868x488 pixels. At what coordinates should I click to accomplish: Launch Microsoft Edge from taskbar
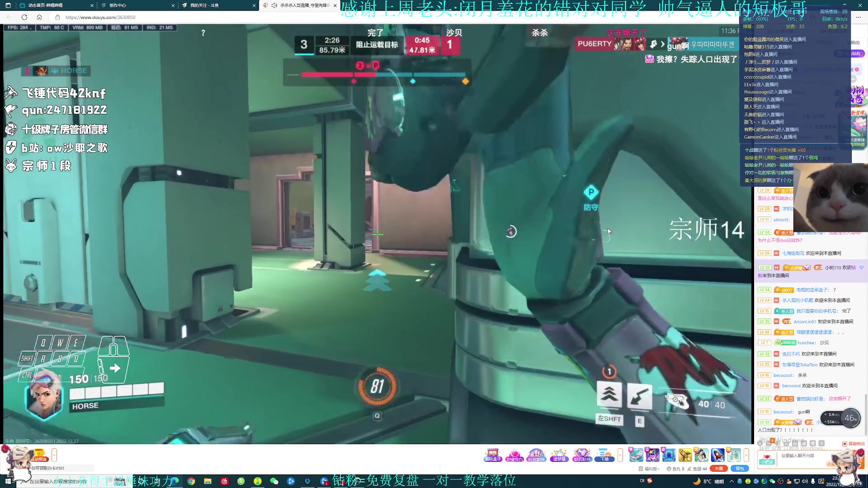point(175,481)
